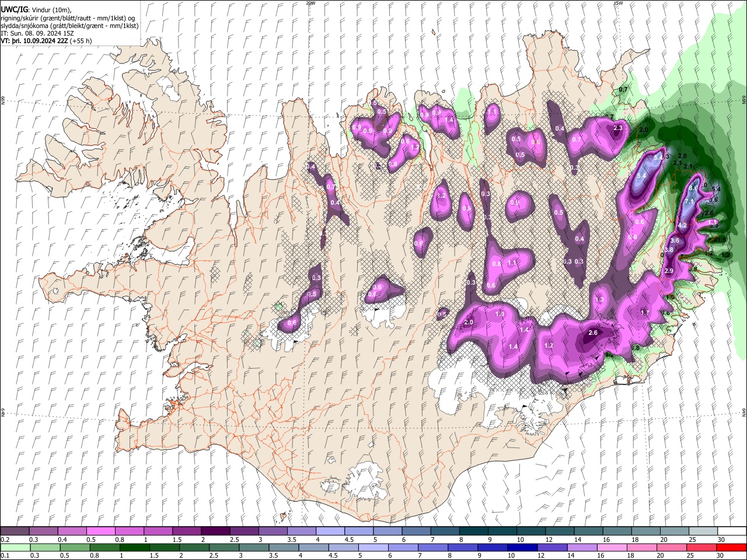Select the upper legend swatch between 1.5 and 2
747x560 pixels.
(187, 531)
